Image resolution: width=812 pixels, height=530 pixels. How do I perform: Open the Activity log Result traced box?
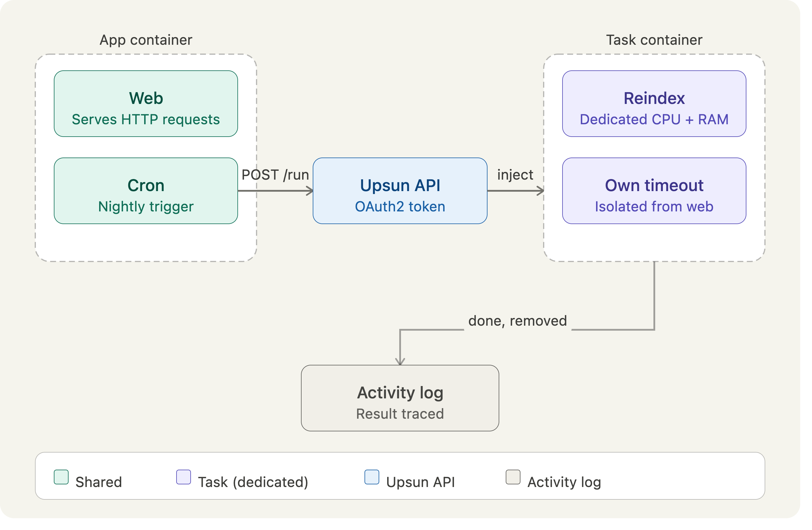point(400,398)
